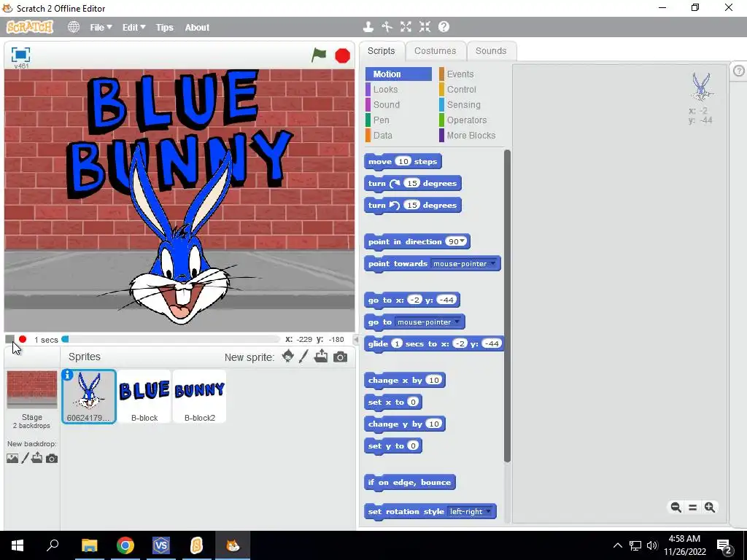Select the Scripts tab
This screenshot has height=560, width=747.
pyautogui.click(x=381, y=51)
